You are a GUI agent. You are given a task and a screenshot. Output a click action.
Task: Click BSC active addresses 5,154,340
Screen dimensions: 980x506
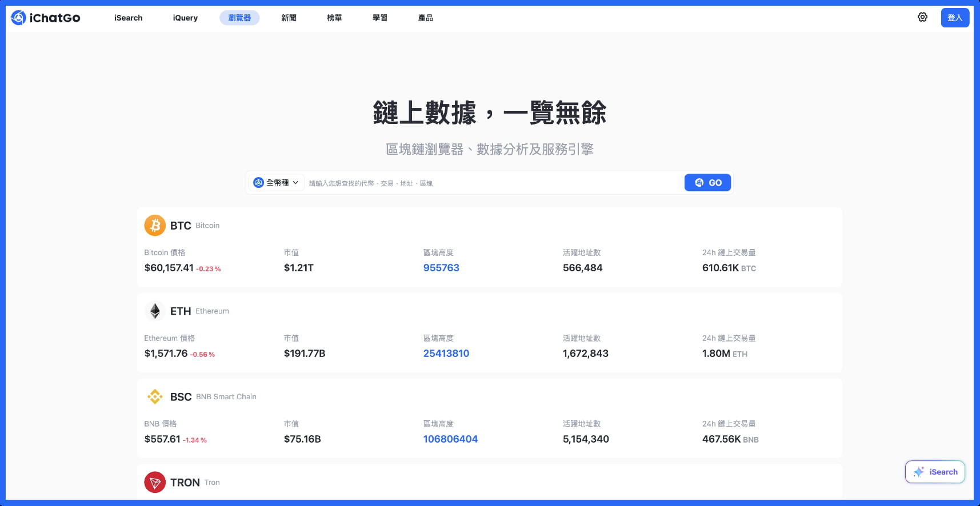point(586,439)
